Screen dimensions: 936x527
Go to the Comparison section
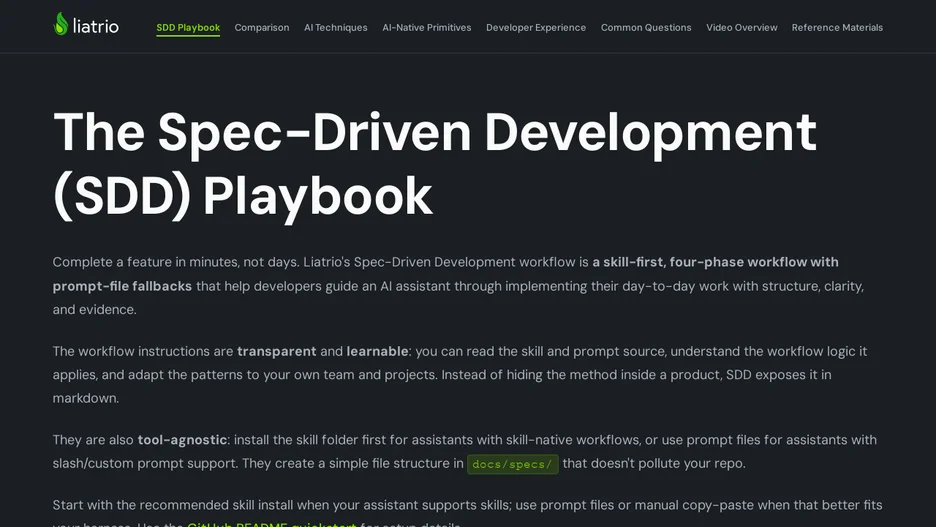(x=261, y=27)
